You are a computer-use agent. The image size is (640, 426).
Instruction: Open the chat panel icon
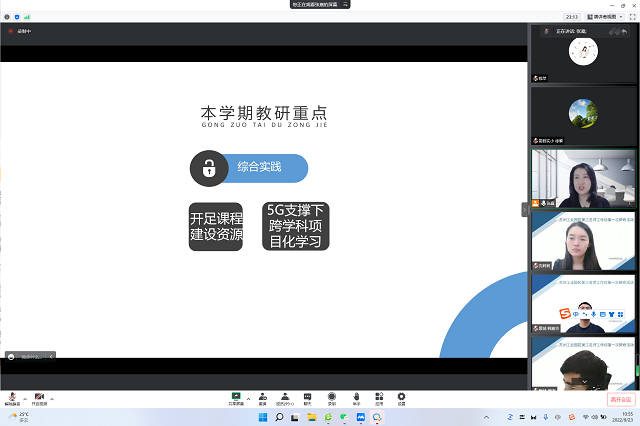[307, 399]
